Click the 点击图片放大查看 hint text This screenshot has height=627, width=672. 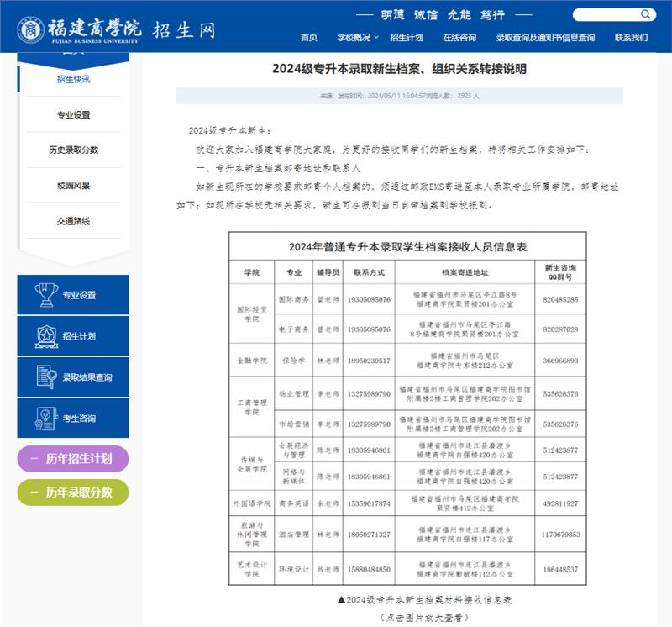424,618
